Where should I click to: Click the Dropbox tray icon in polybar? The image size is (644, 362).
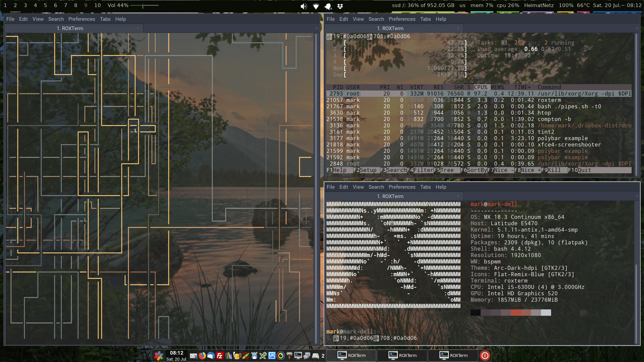(340, 6)
